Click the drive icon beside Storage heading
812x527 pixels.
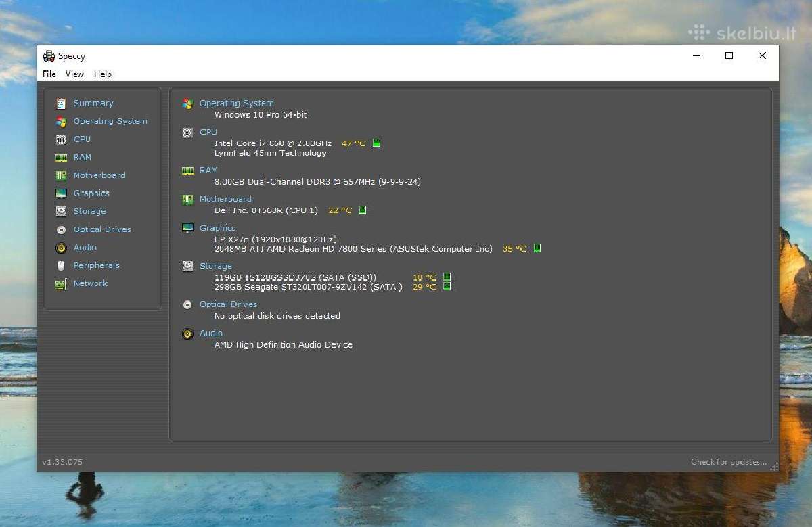(187, 266)
